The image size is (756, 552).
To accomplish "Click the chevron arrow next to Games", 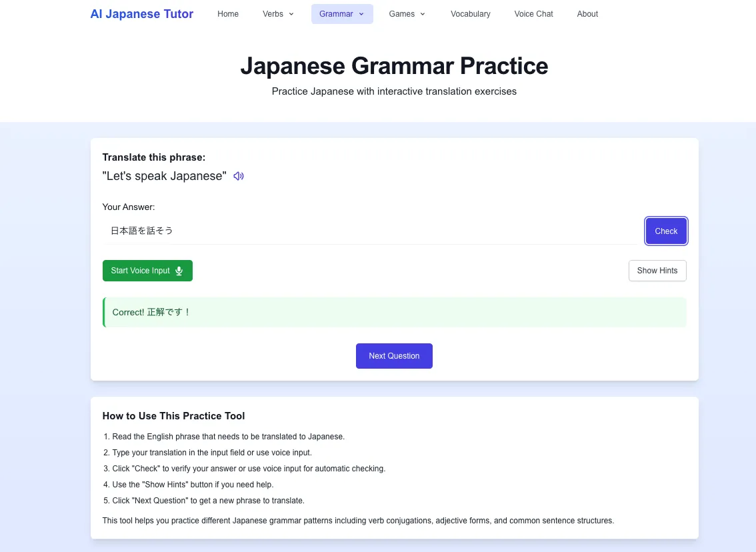I will (x=423, y=14).
